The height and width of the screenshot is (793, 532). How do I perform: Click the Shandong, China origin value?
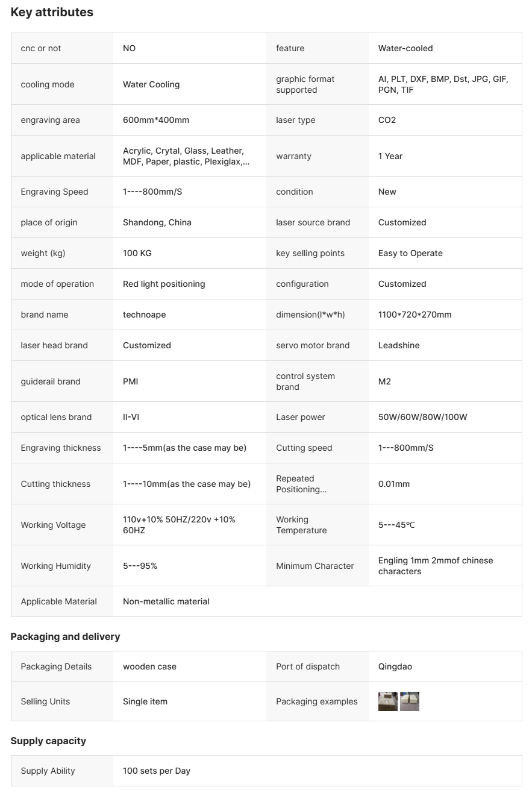(157, 222)
